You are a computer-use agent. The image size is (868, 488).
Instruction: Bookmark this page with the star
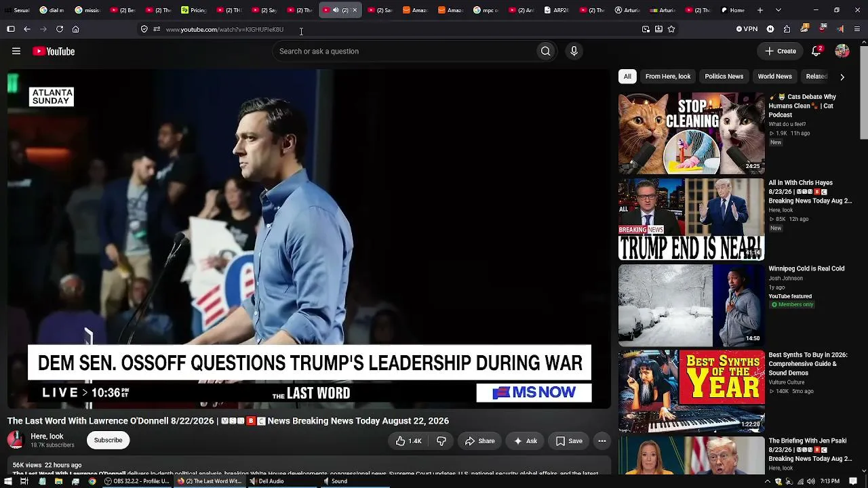point(671,29)
